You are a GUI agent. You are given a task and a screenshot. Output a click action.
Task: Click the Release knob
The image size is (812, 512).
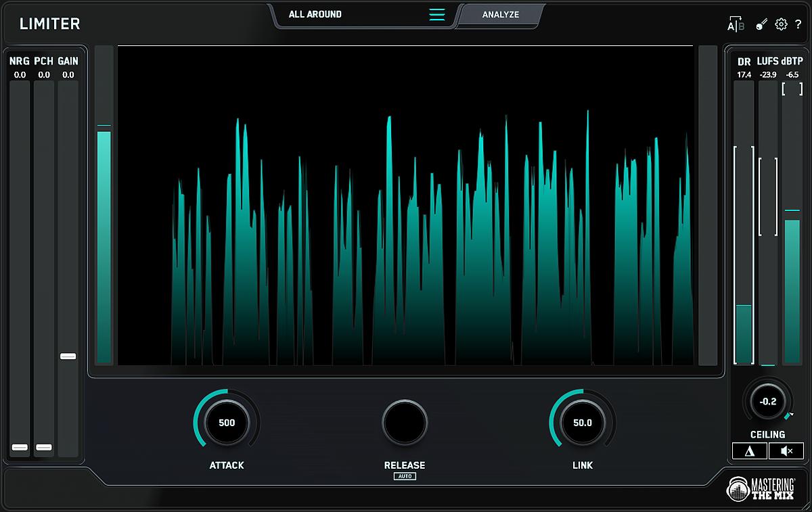pyautogui.click(x=405, y=423)
